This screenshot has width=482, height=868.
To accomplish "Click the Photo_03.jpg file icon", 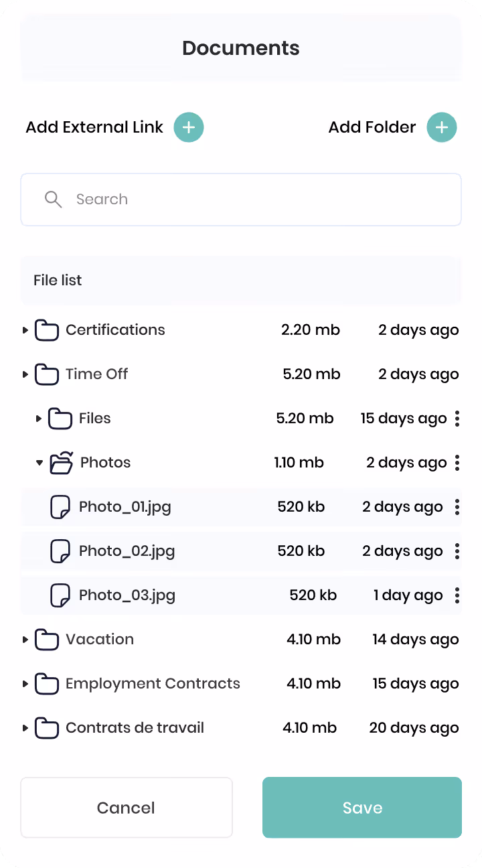I will pos(61,595).
